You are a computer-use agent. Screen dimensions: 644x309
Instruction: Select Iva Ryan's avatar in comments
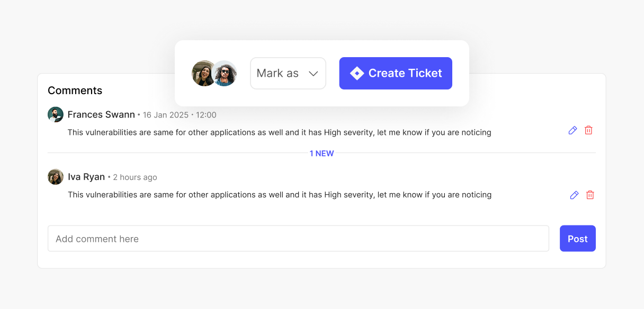point(56,177)
